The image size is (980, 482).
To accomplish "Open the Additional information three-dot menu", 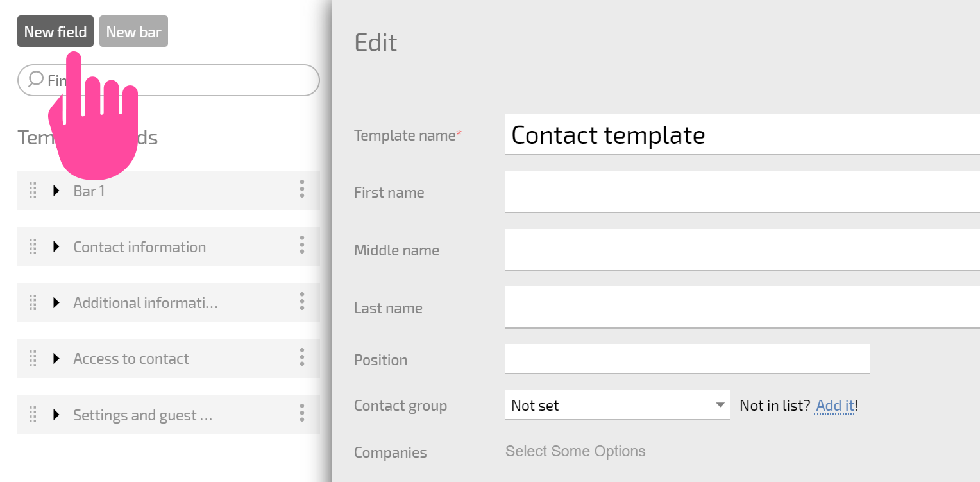I will coord(301,301).
